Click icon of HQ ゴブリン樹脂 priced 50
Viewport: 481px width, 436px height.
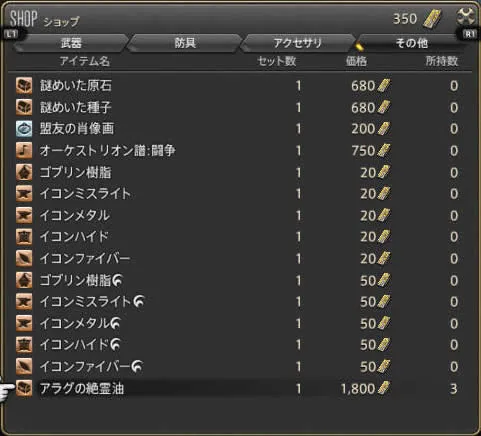(24, 280)
